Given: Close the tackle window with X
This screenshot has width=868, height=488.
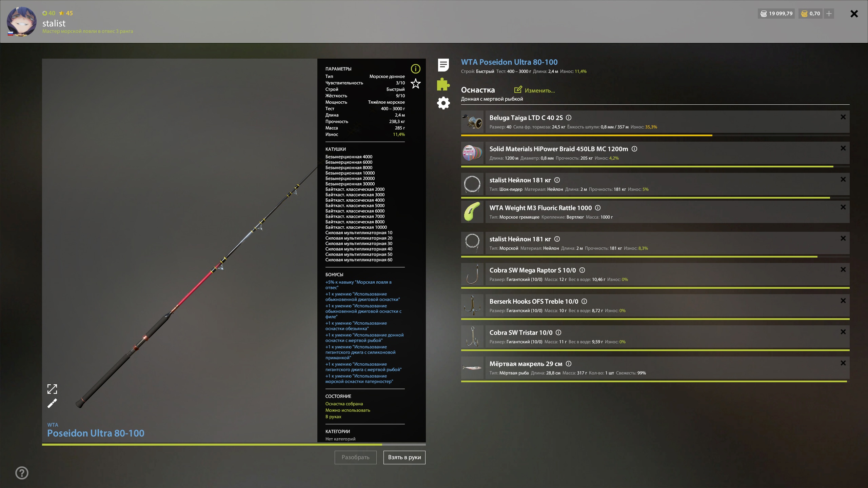Looking at the screenshot, I should pyautogui.click(x=854, y=14).
